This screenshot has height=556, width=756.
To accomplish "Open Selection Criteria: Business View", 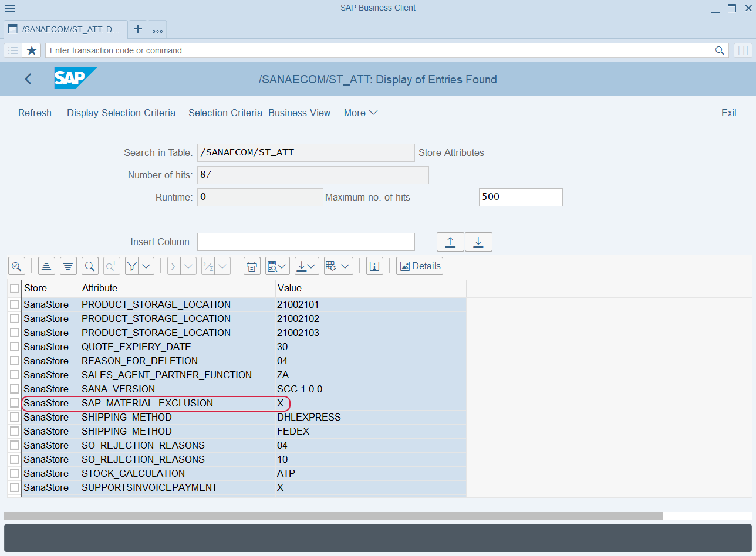I will (x=259, y=113).
